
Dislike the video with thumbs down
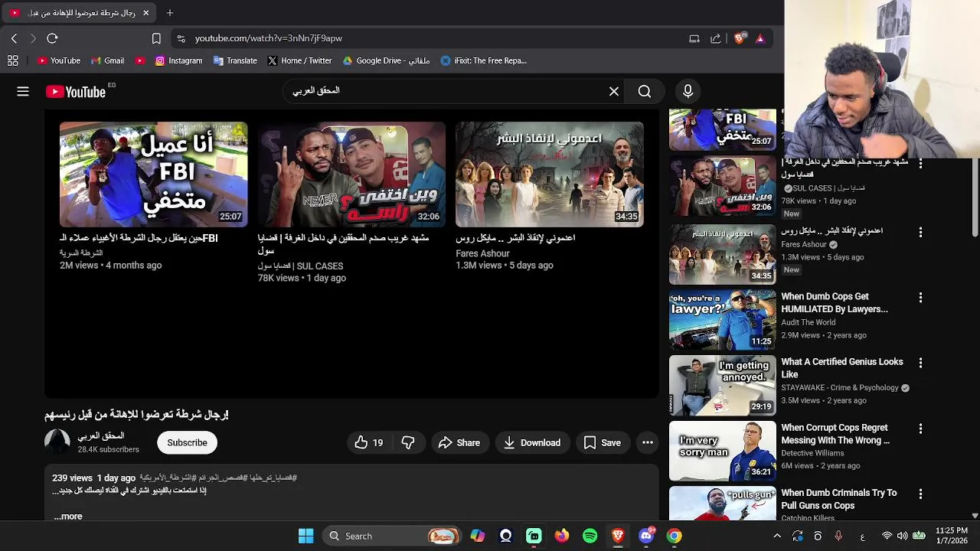coord(408,442)
